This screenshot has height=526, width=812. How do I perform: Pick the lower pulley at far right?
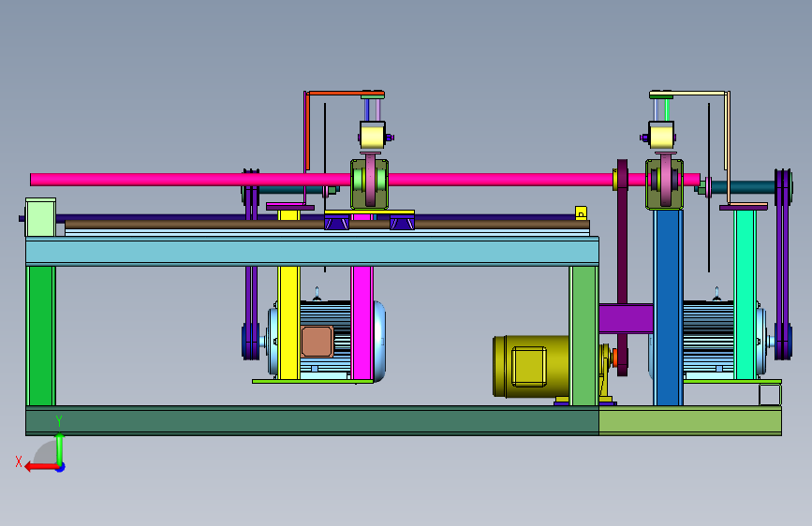pos(784,342)
